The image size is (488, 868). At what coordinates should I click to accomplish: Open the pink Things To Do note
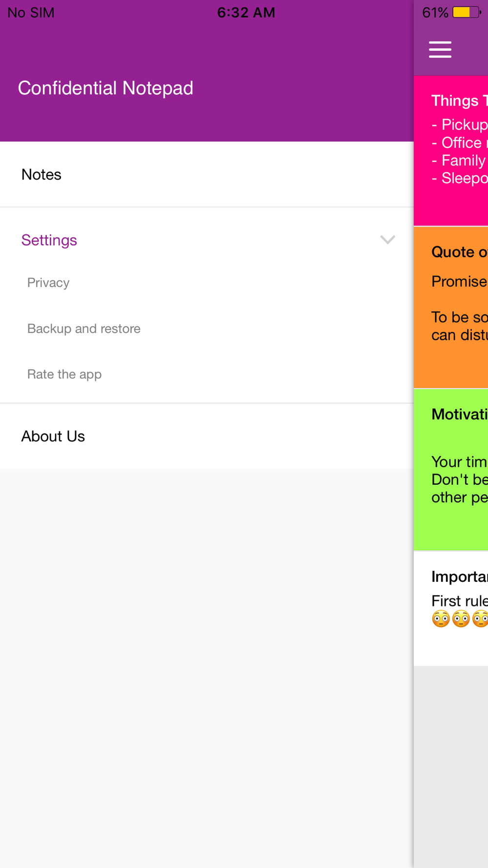click(x=451, y=151)
